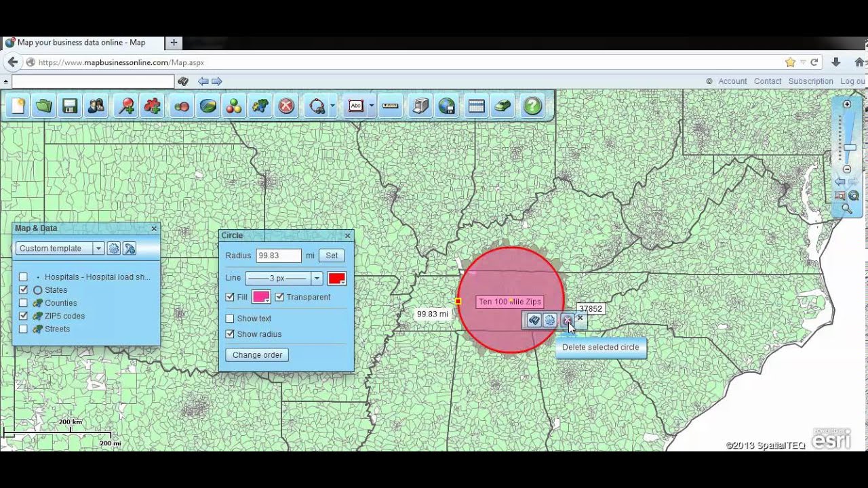The height and width of the screenshot is (488, 868).
Task: Click the share map people icon
Action: tap(96, 106)
